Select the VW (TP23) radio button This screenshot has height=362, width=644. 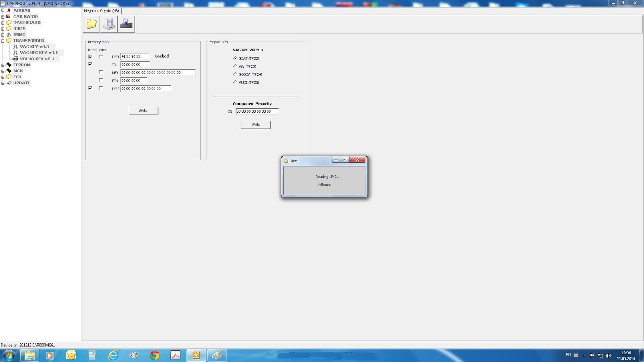coord(235,66)
